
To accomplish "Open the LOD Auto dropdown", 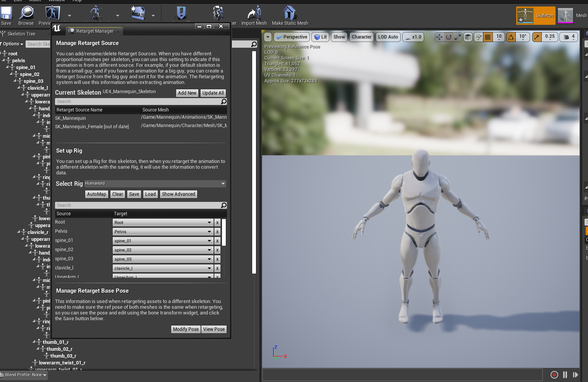I will point(388,37).
